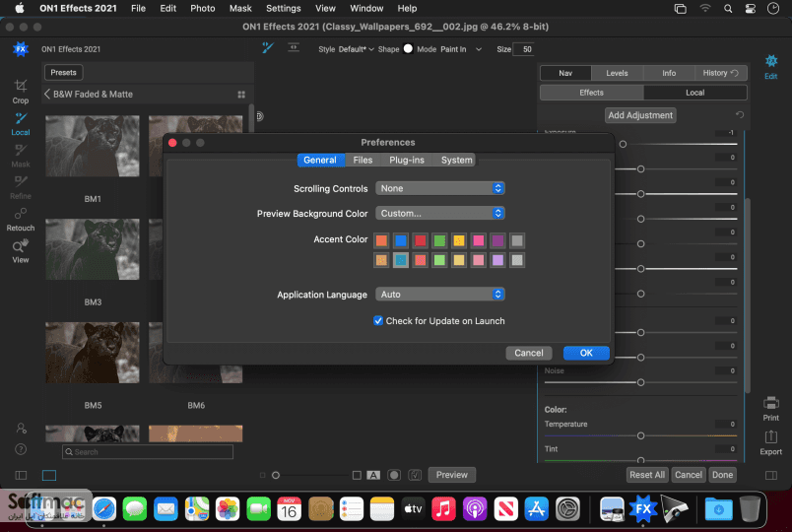Select the Refine tool

(21, 187)
